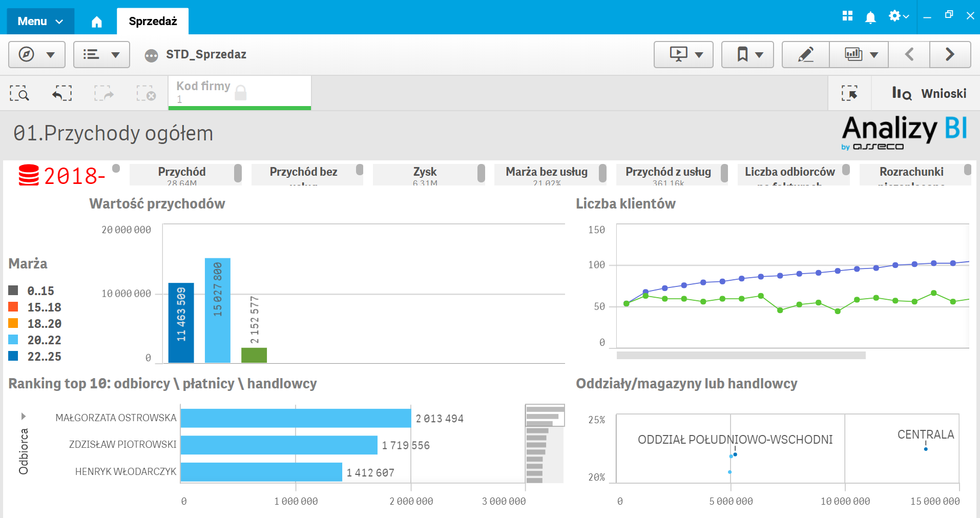Switch to the Sprzedaż tab
Viewport: 980px width, 518px height.
(x=153, y=22)
